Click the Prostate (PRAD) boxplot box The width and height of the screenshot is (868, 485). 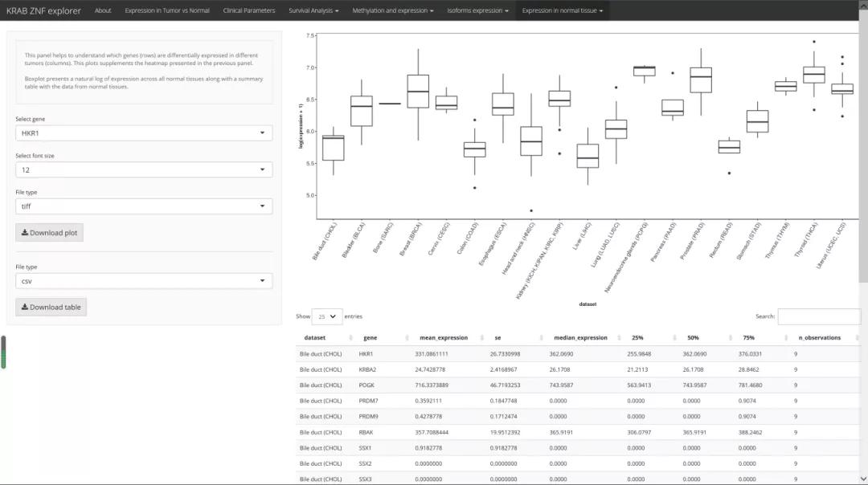pos(701,80)
